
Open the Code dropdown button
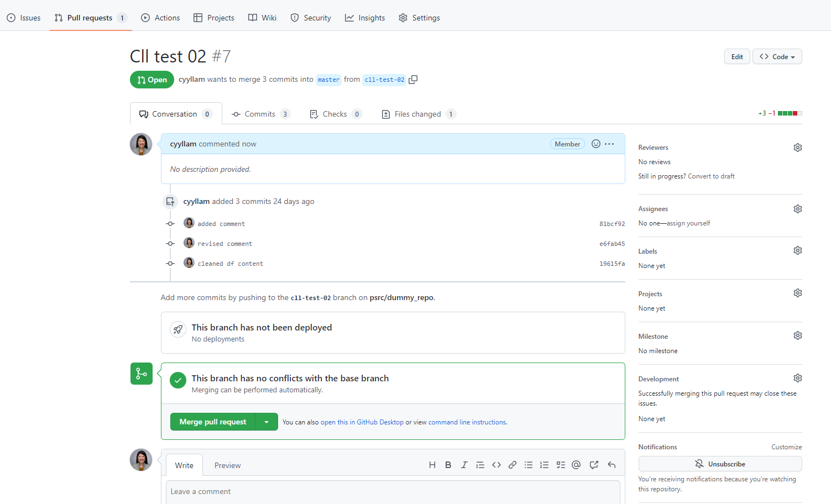click(777, 56)
